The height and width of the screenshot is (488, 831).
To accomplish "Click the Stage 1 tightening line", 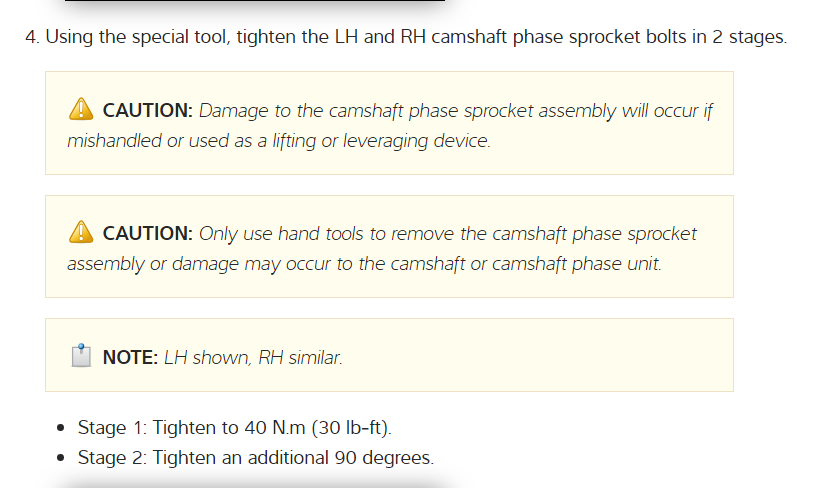I will [235, 428].
